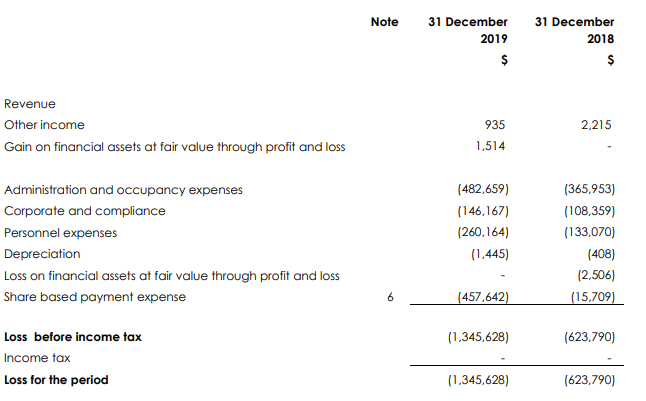Image resolution: width=646 pixels, height=401 pixels.
Task: Click the "Loss for the period" label
Action: [x=57, y=380]
